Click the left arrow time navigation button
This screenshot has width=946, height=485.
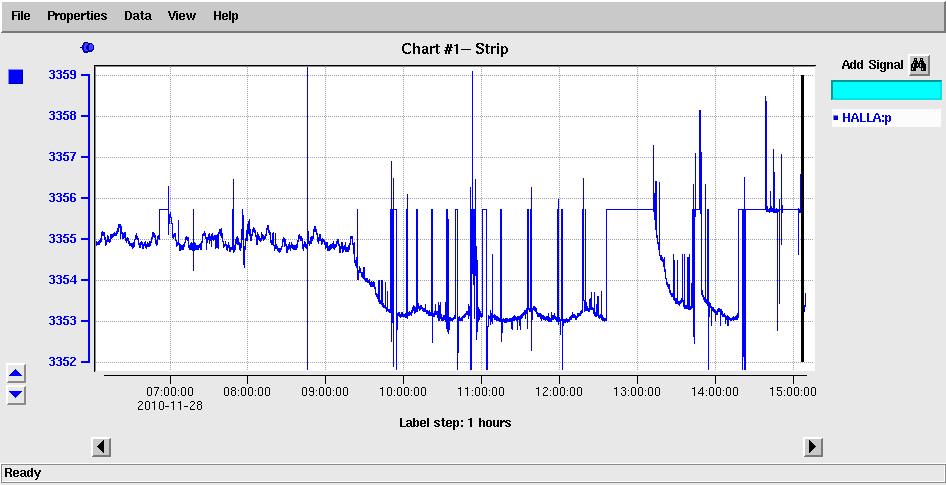tap(101, 447)
